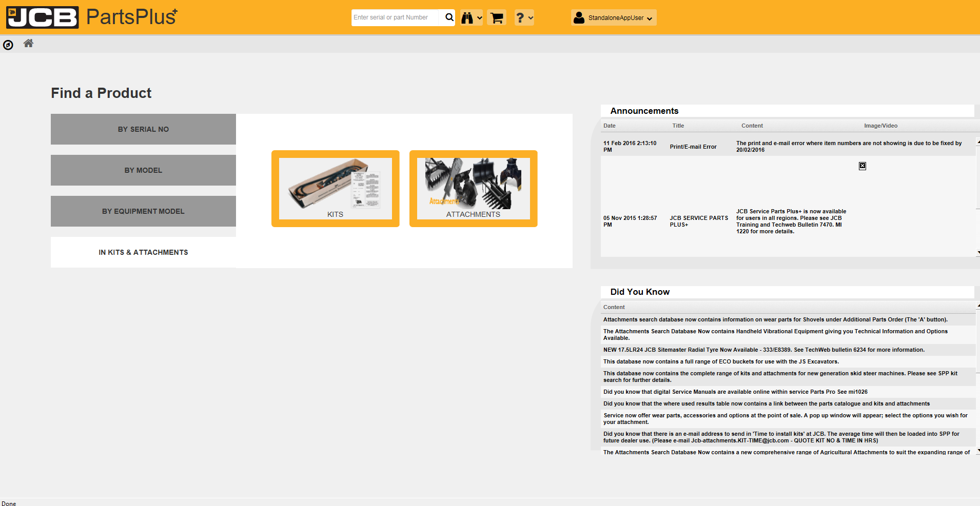
Task: Click the Date column header in Announcements
Action: tap(610, 126)
